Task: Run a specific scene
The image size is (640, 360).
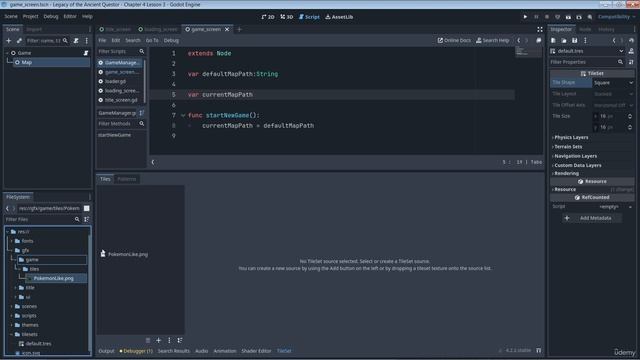Action: 579,17
